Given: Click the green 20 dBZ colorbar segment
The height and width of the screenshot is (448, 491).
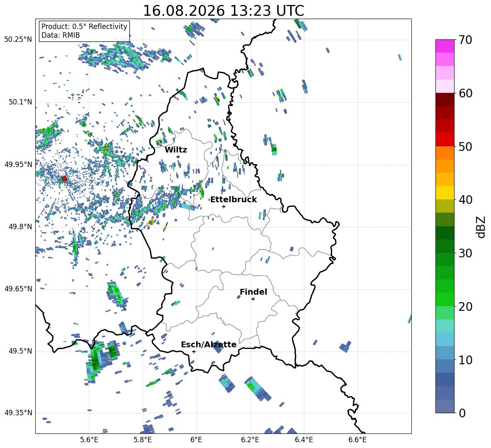Looking at the screenshot, I should point(445,299).
